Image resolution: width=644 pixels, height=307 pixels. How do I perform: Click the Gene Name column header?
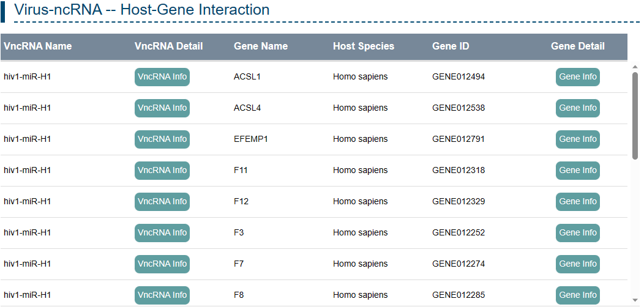click(x=261, y=46)
